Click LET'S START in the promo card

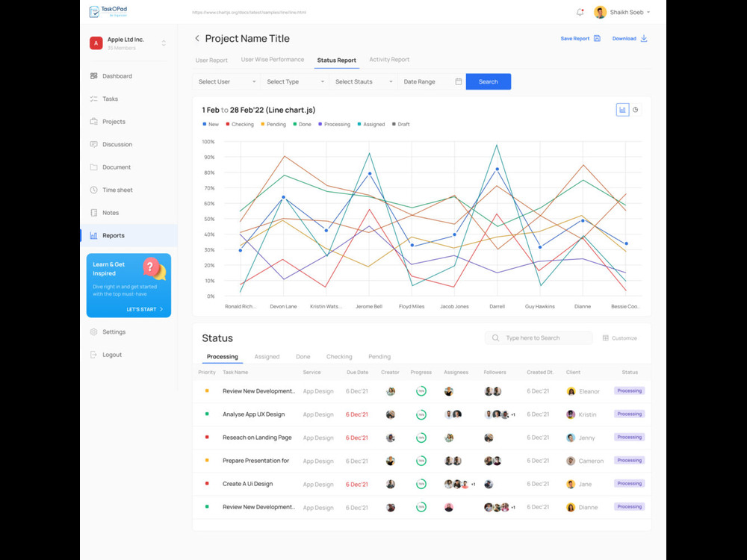click(145, 309)
